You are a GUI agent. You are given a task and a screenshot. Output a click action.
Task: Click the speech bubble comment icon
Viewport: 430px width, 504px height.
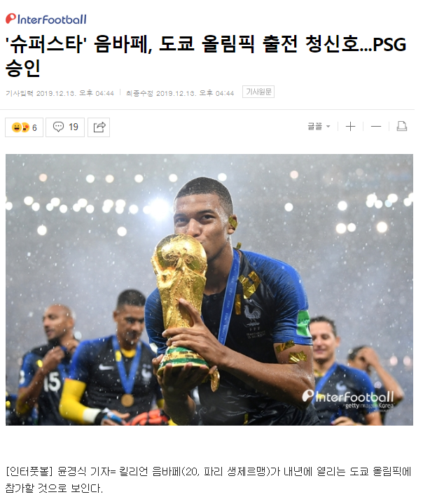click(x=58, y=127)
